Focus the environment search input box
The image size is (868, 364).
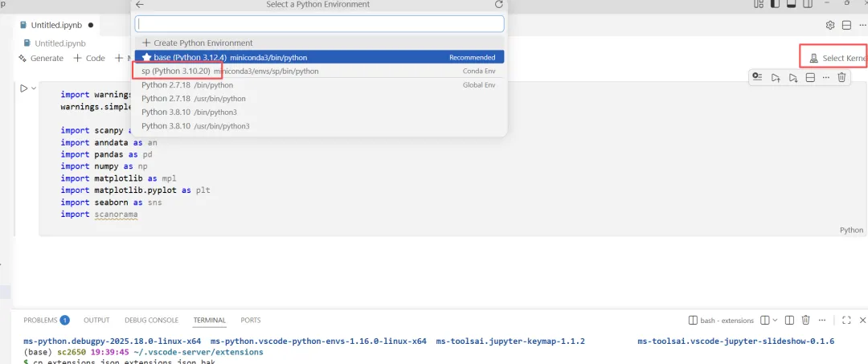coord(319,24)
